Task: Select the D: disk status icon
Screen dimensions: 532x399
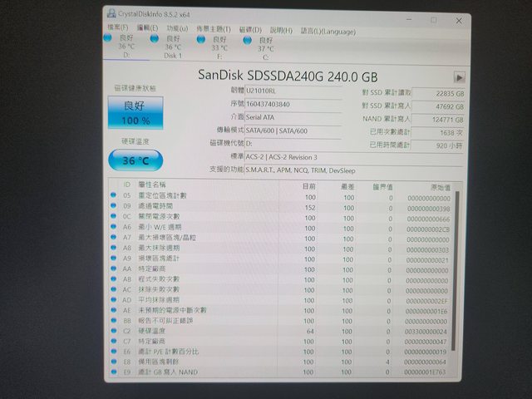Action: pyautogui.click(x=109, y=39)
